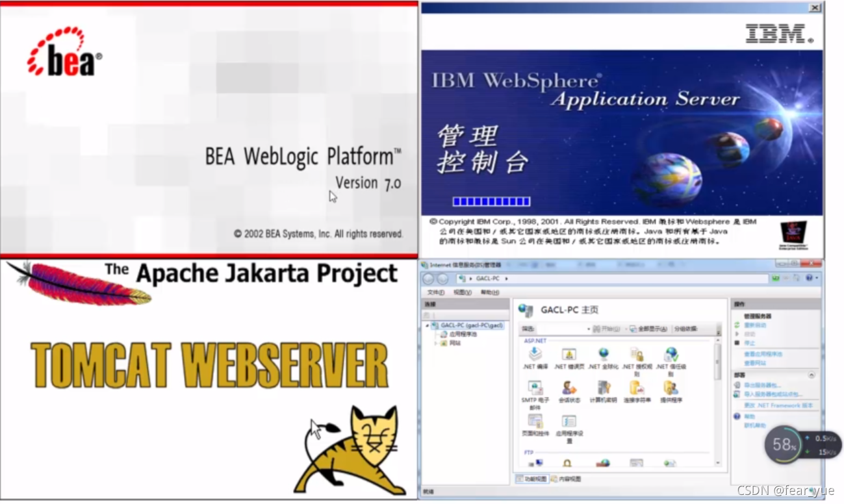Click the 更改 .NET Framework 版本 link

778,405
